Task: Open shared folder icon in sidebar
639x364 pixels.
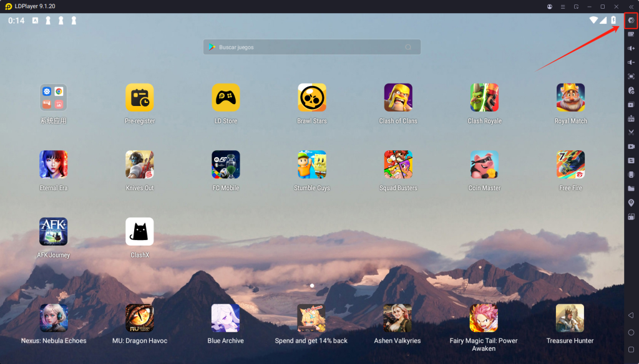Action: click(631, 188)
